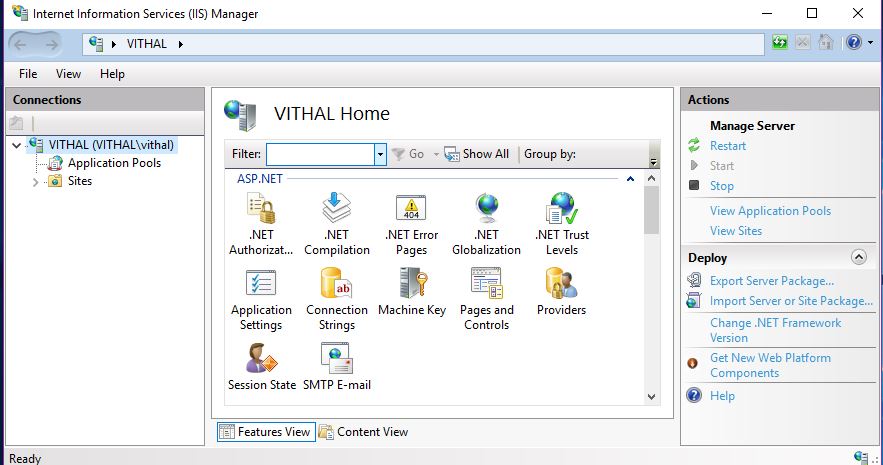
Task: Click Get New Web Platform Components link
Action: click(770, 365)
